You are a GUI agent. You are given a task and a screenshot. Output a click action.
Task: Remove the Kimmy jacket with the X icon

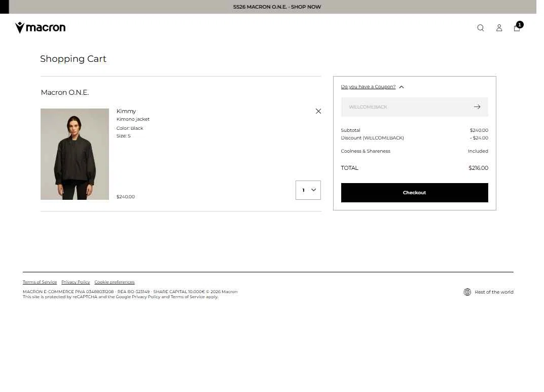pyautogui.click(x=318, y=111)
